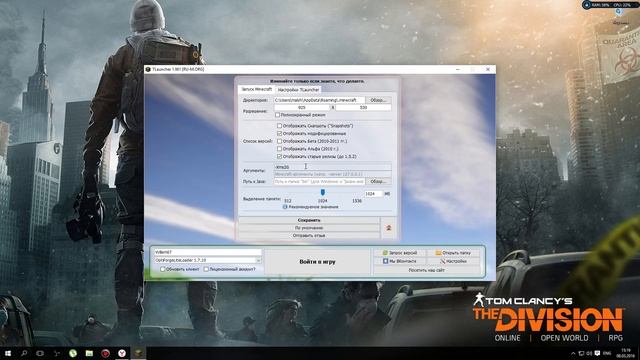640x360 pixels.
Task: Click the Сохранить button
Action: pos(309,220)
